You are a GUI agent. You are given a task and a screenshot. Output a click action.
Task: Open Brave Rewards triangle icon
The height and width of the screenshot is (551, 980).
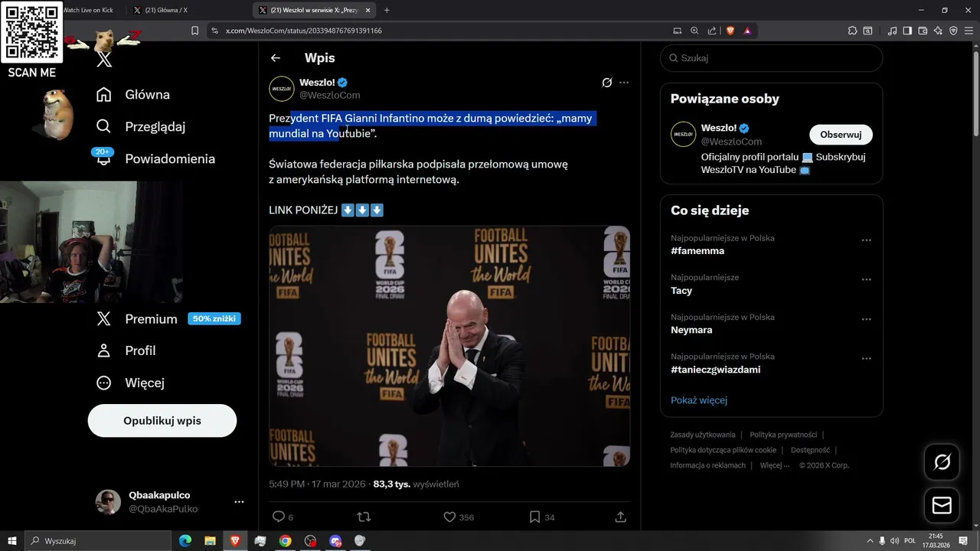pyautogui.click(x=747, y=31)
